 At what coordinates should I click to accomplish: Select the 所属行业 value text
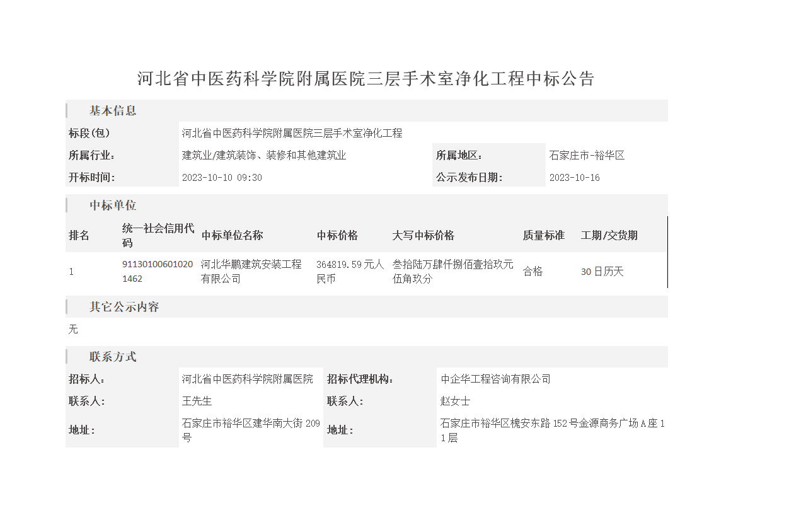264,155
